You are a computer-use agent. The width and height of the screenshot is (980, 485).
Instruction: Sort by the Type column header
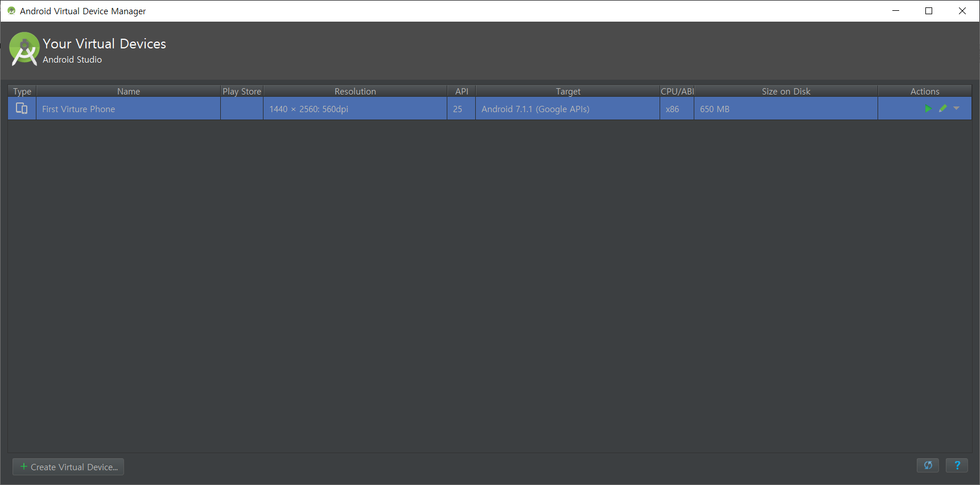pyautogui.click(x=22, y=91)
